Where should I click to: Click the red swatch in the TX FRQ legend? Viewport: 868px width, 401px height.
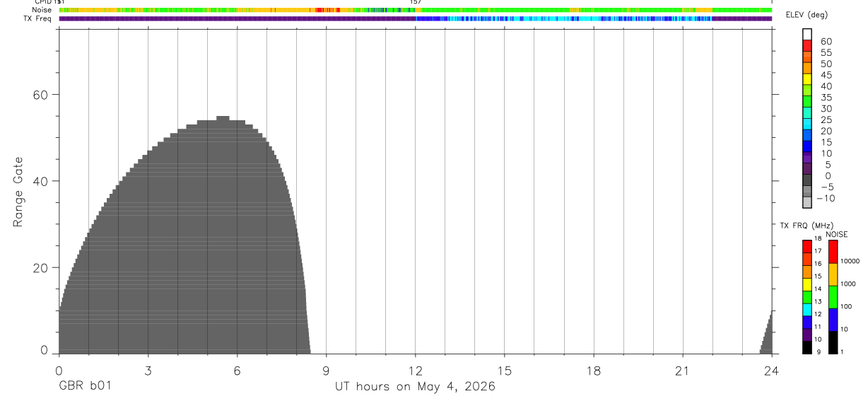807,247
